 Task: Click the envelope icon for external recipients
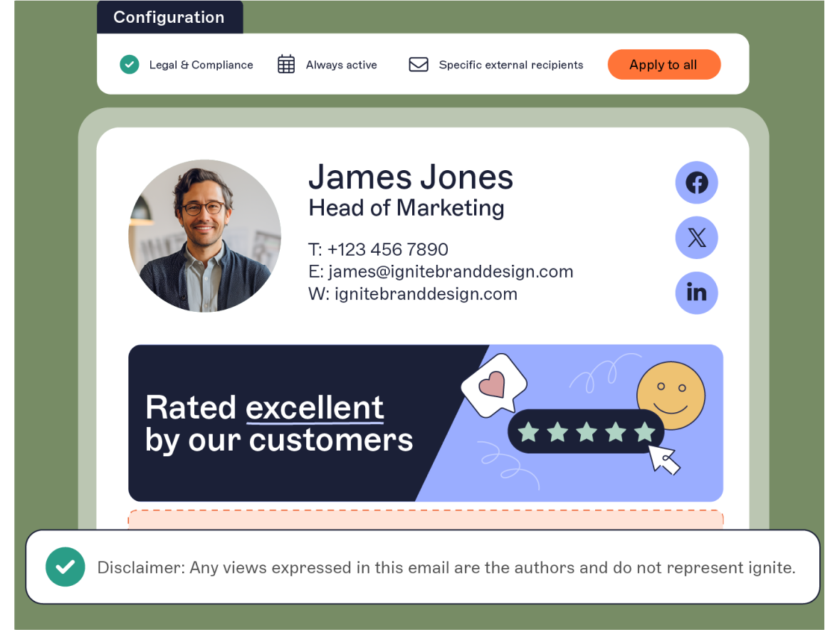(x=419, y=64)
